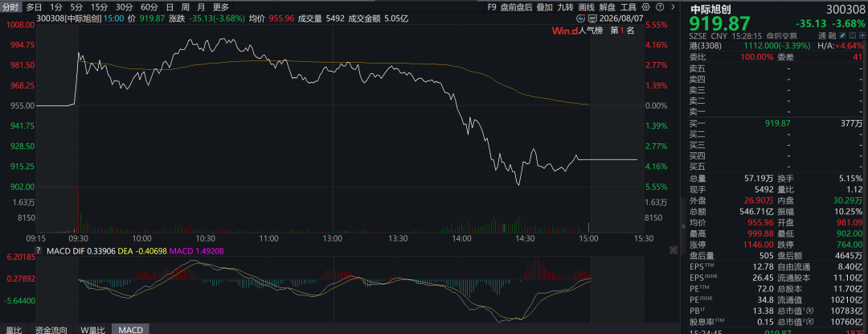
Task: Select the 资金流向 indicator tab
Action: click(51, 329)
